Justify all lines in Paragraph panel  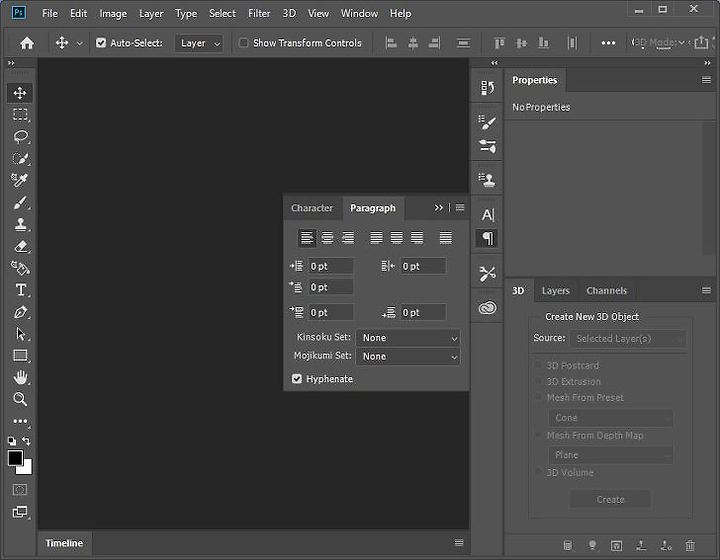tap(445, 238)
